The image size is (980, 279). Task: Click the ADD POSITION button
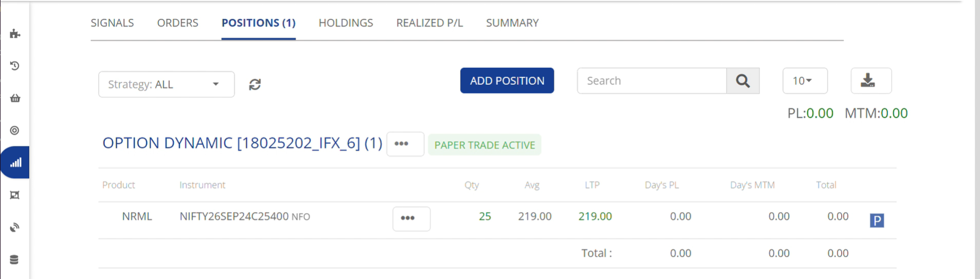point(507,81)
